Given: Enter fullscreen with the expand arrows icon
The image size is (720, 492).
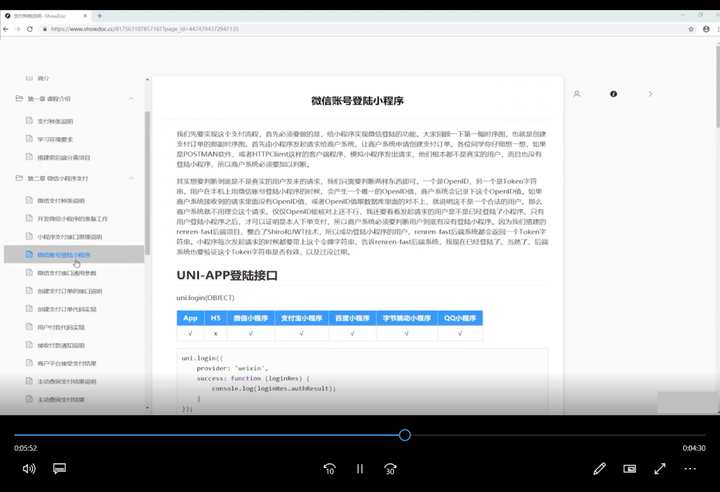Looking at the screenshot, I should (660, 469).
